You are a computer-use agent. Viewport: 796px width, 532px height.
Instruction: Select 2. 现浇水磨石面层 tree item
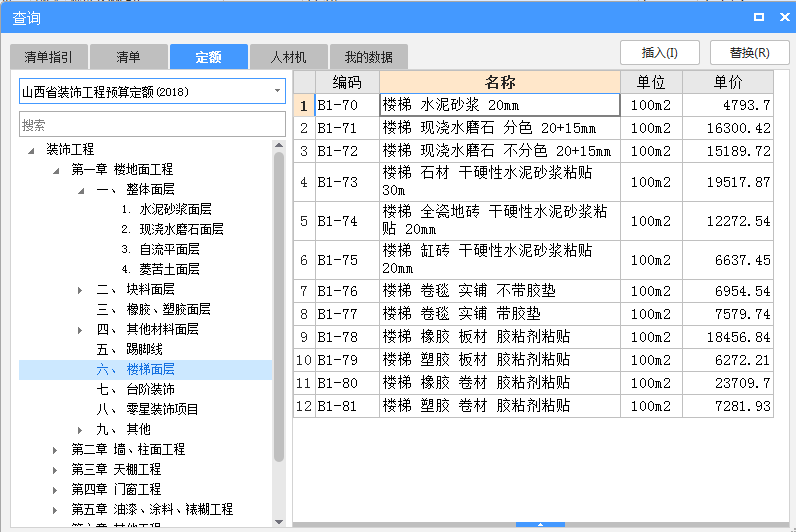173,229
